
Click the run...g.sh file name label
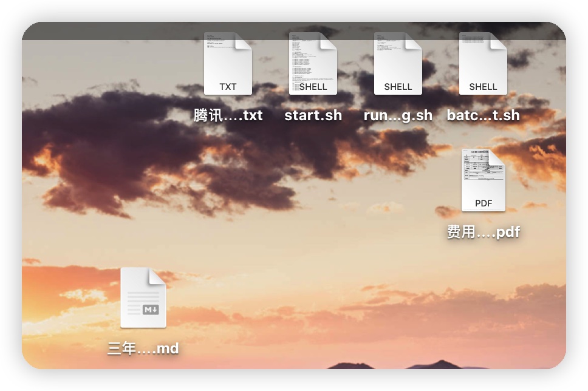[398, 115]
